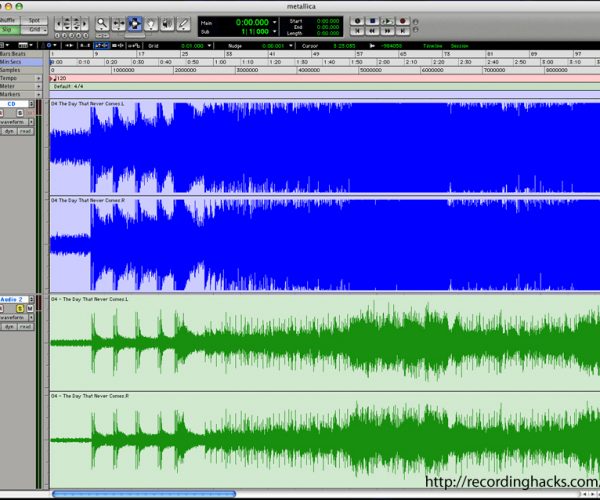Image resolution: width=600 pixels, height=500 pixels.
Task: Select the Zoomer magnifying glass tool
Action: (x=102, y=24)
